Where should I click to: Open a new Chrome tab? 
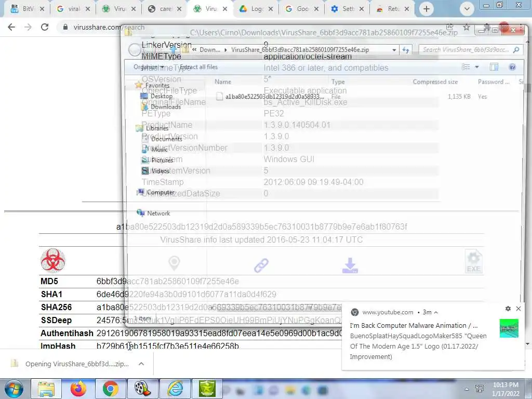427,9
